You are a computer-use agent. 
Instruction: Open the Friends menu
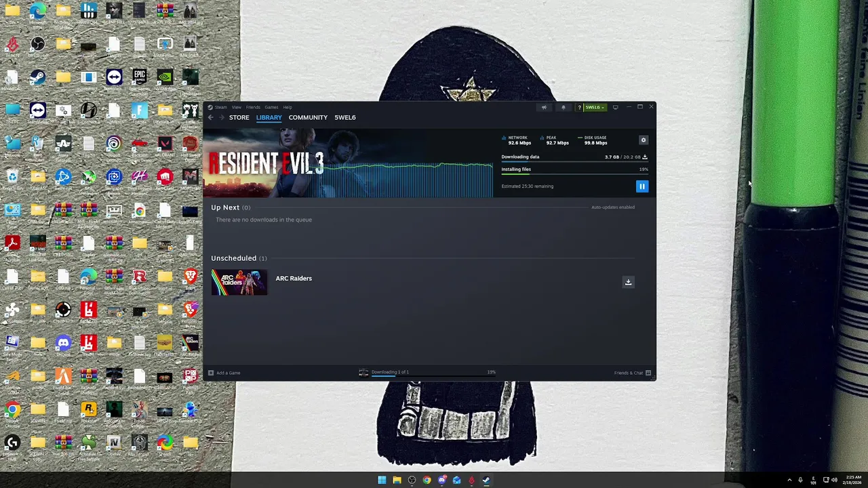(253, 107)
